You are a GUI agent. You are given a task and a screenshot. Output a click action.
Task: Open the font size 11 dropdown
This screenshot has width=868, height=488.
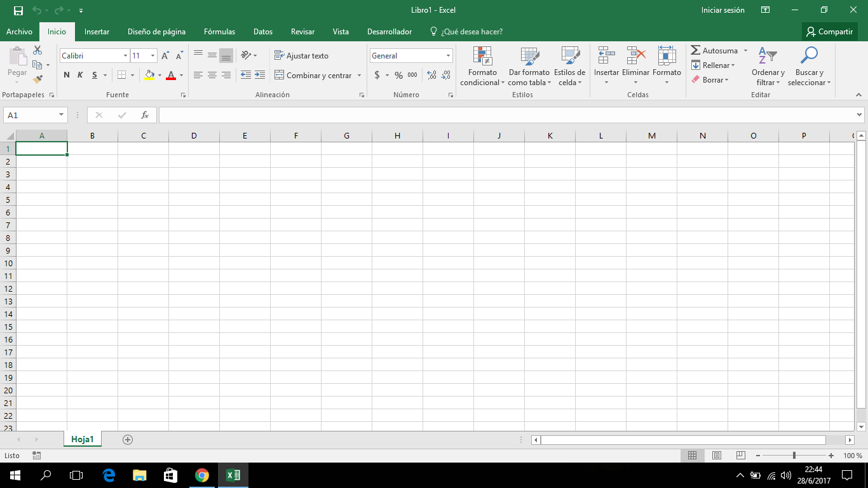tap(153, 56)
